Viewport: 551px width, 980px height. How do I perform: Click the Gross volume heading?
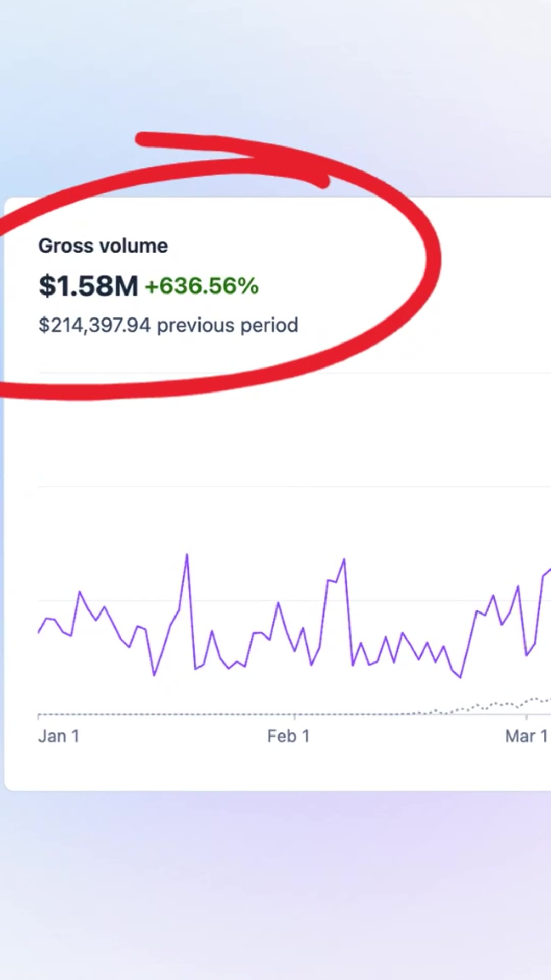[x=103, y=246]
